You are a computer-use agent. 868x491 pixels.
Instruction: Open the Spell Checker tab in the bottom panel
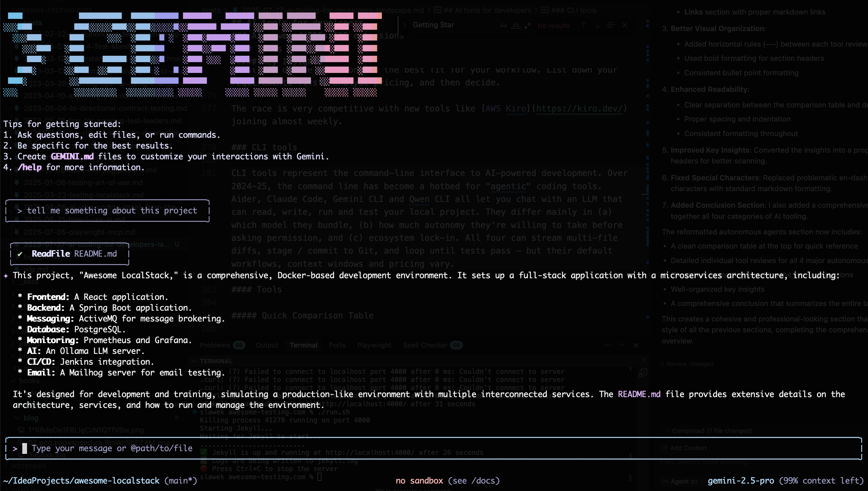click(432, 345)
